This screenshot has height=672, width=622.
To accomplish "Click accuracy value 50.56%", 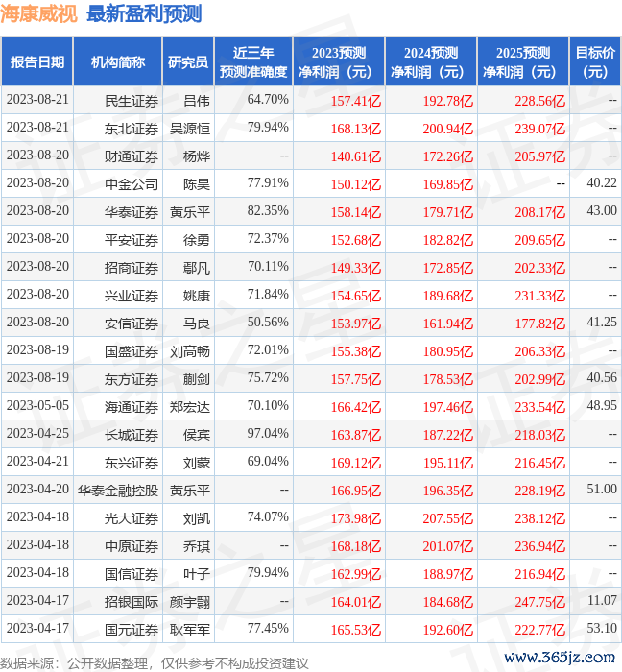I will click(268, 322).
